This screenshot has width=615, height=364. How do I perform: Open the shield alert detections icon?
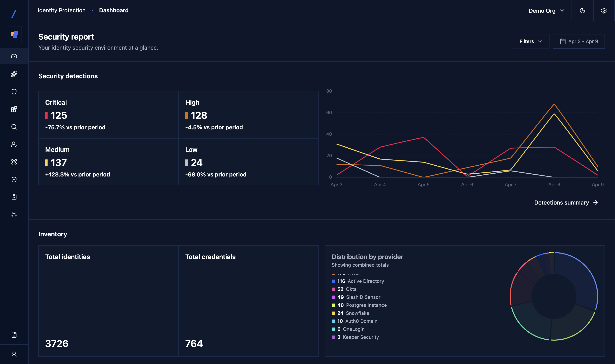(14, 91)
